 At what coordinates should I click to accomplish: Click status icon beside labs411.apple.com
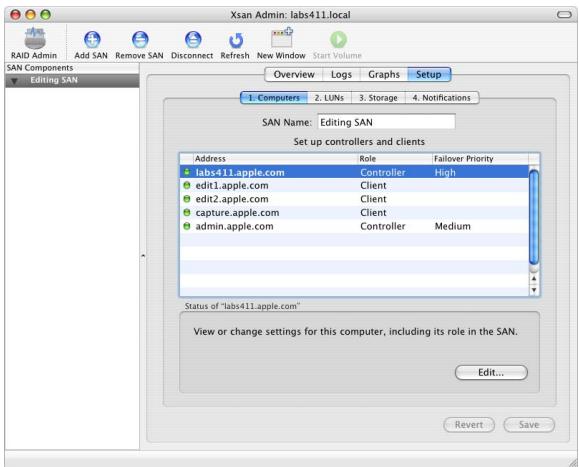click(187, 172)
